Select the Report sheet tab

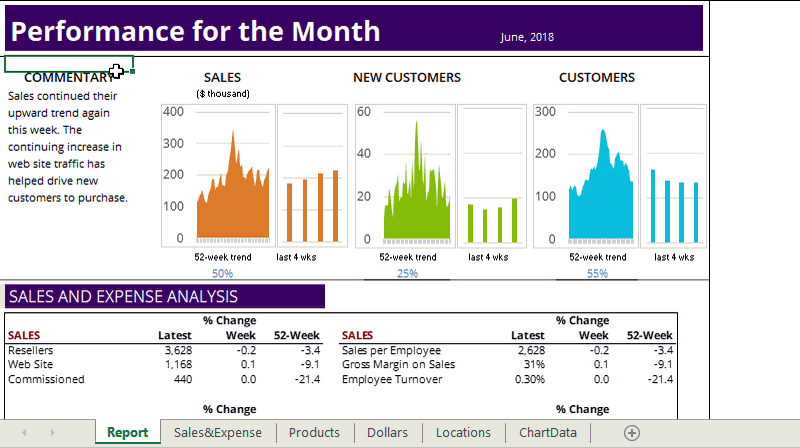tap(128, 433)
